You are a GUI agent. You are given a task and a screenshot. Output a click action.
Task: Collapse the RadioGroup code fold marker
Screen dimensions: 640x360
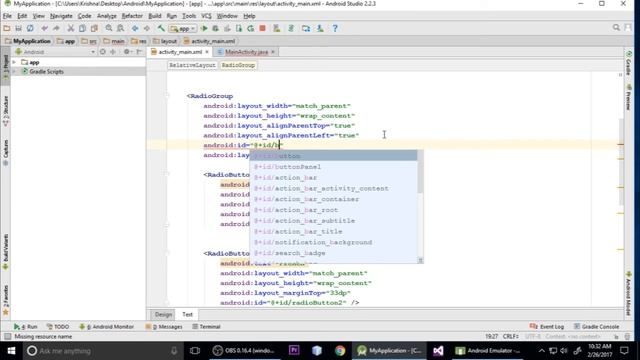click(167, 96)
